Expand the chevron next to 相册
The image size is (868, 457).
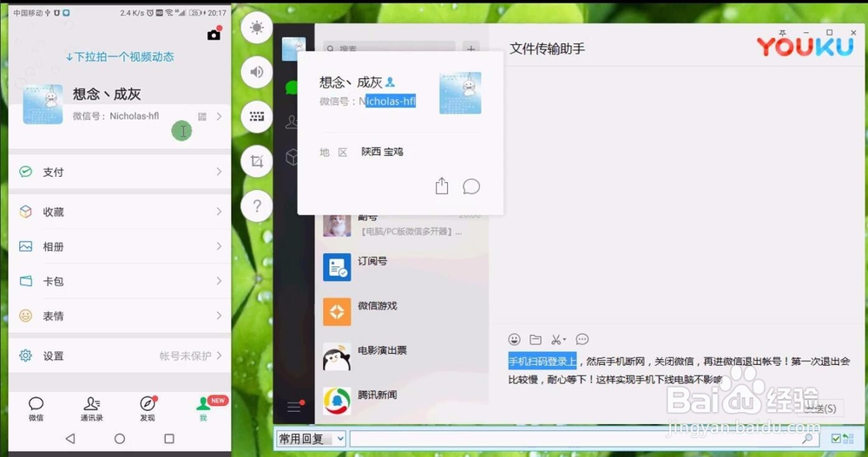coord(220,246)
